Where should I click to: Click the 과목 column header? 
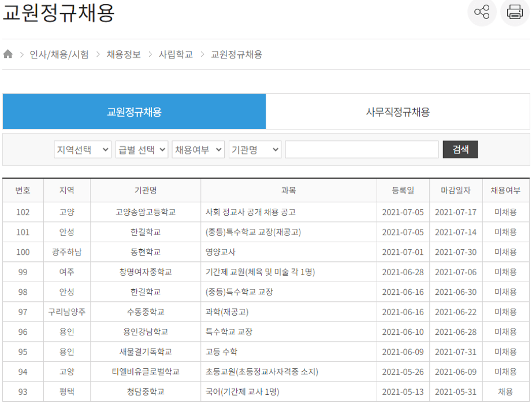click(x=288, y=190)
